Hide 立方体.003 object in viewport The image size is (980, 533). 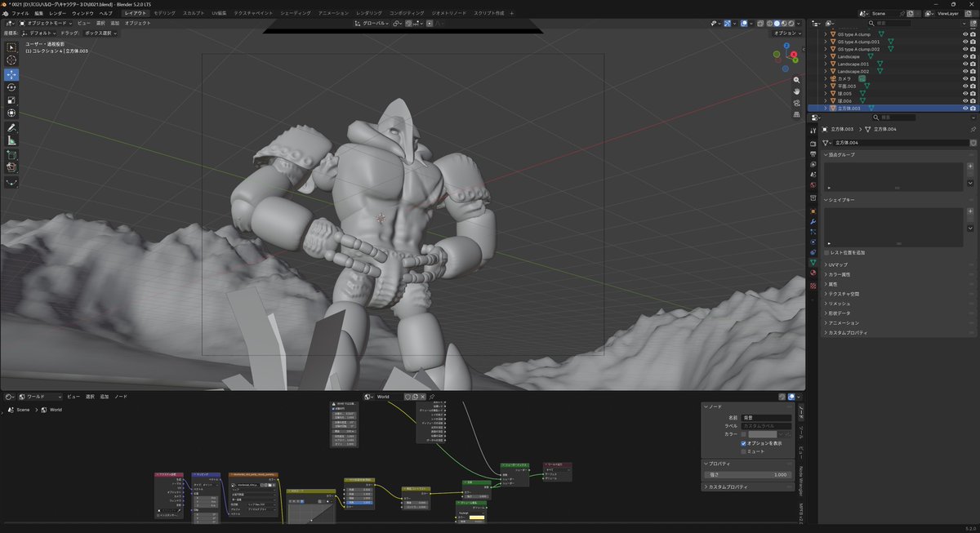pos(964,108)
